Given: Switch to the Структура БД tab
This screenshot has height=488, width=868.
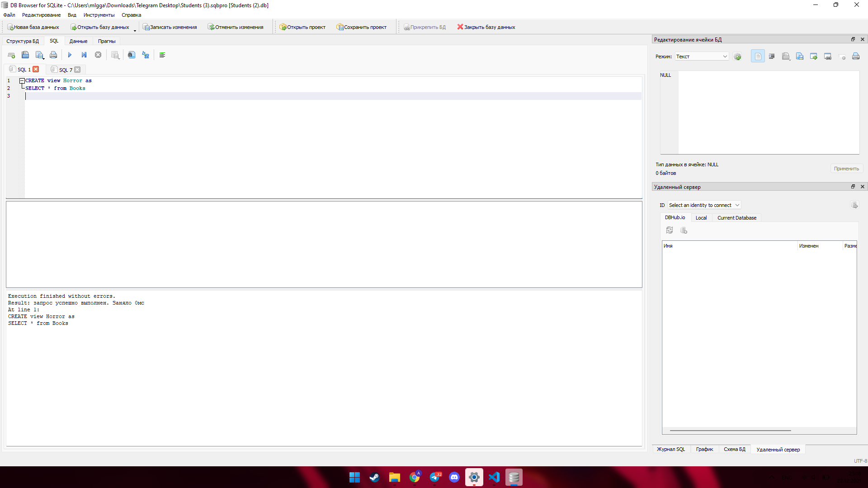Looking at the screenshot, I should coord(23,41).
